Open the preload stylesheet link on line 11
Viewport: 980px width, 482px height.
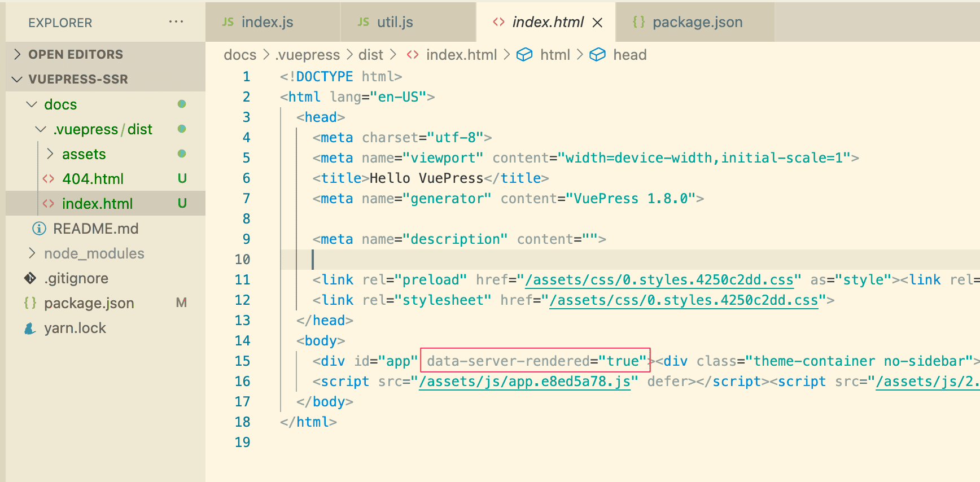[659, 280]
